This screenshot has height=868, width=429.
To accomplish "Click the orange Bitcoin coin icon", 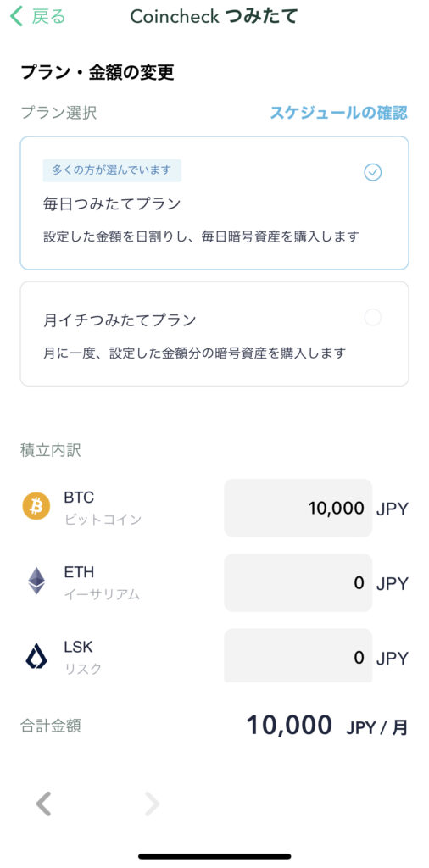I will (36, 506).
